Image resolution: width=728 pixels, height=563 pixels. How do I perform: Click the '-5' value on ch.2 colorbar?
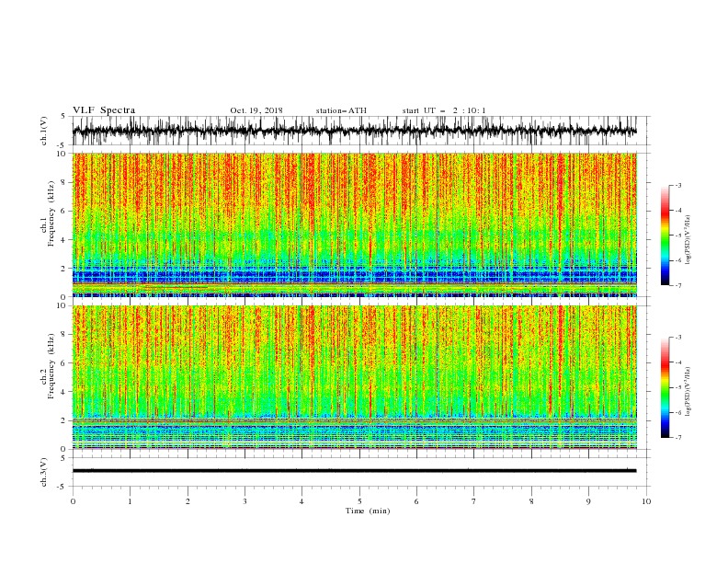[677, 387]
